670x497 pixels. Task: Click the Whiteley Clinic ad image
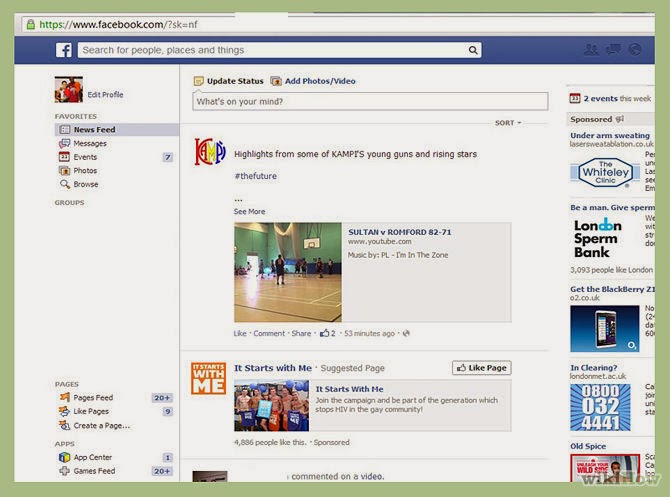[605, 172]
